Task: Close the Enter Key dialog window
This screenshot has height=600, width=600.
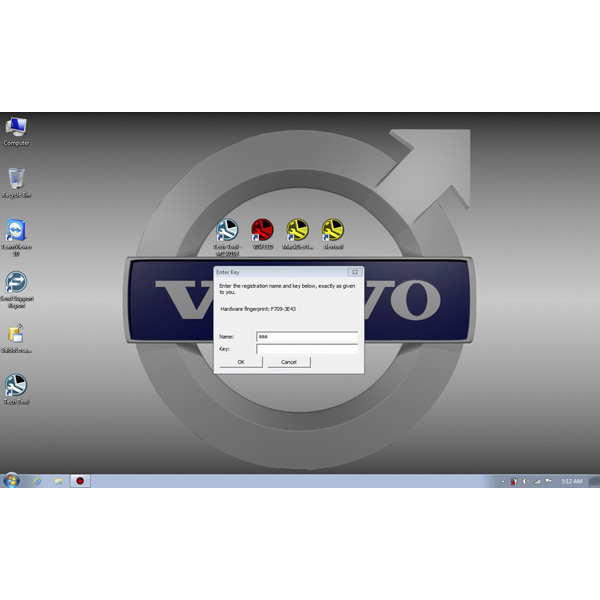Action: click(354, 272)
